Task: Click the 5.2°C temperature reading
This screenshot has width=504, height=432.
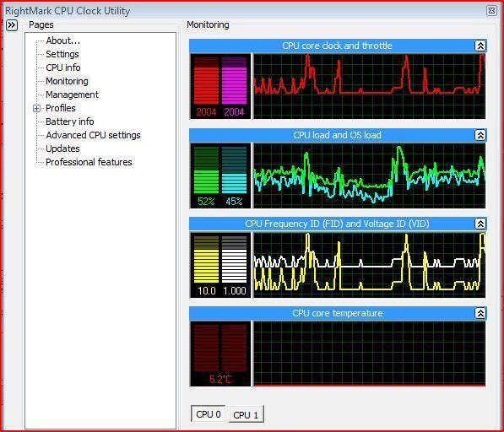Action: [220, 380]
